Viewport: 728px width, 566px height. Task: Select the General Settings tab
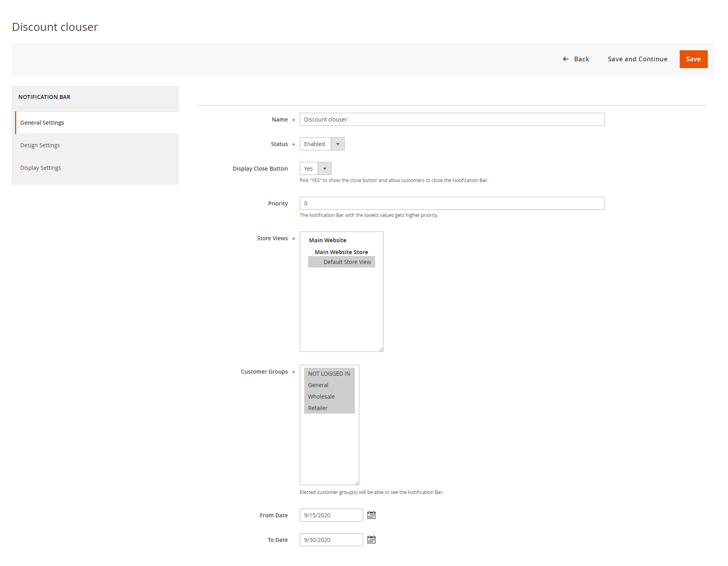[42, 123]
